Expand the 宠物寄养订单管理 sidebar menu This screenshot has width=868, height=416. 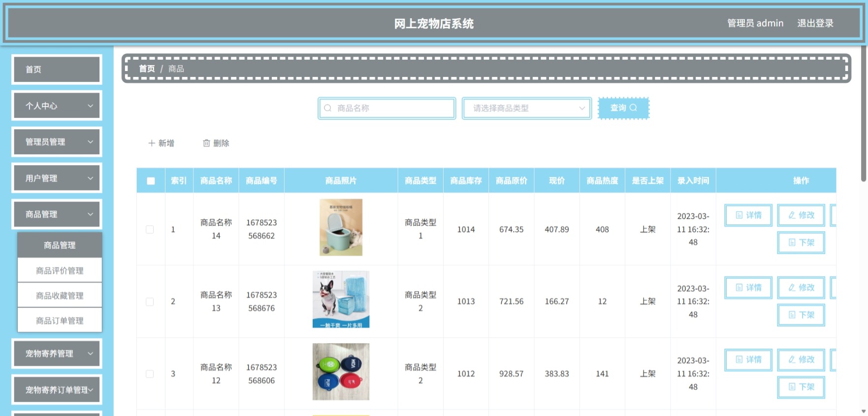[x=57, y=390]
